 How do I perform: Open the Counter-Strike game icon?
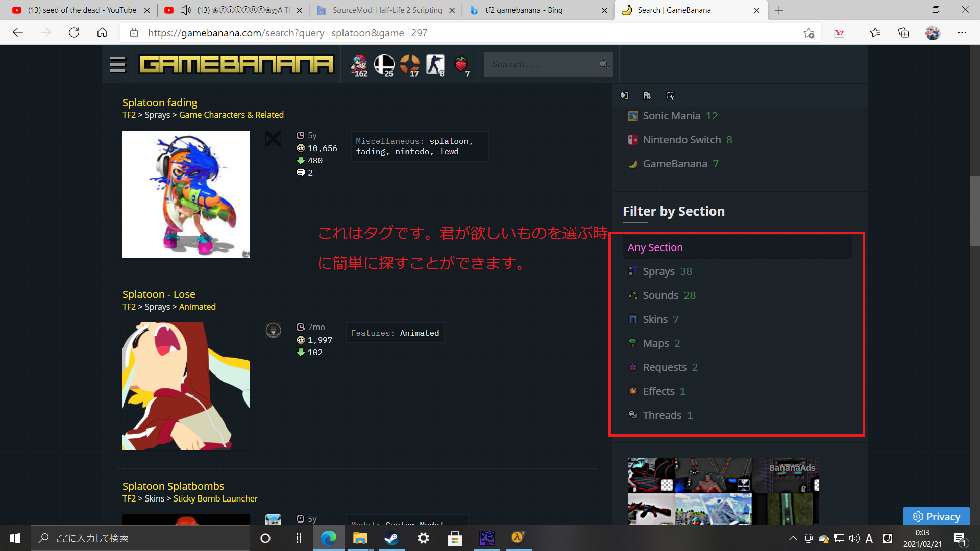(435, 64)
